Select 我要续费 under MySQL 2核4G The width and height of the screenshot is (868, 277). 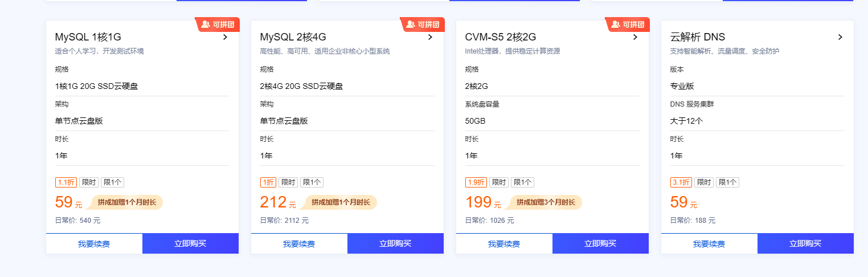coord(299,244)
